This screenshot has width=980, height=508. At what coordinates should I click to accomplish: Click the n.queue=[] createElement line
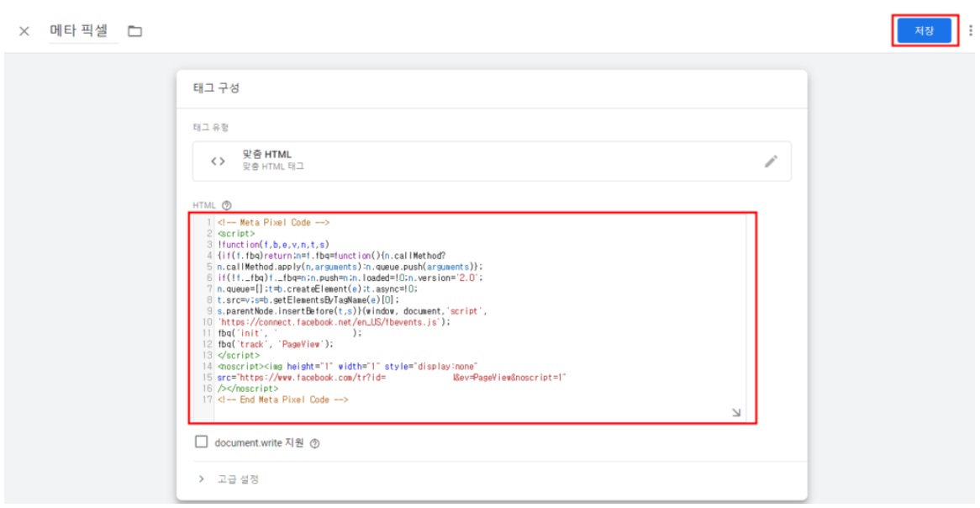(317, 288)
